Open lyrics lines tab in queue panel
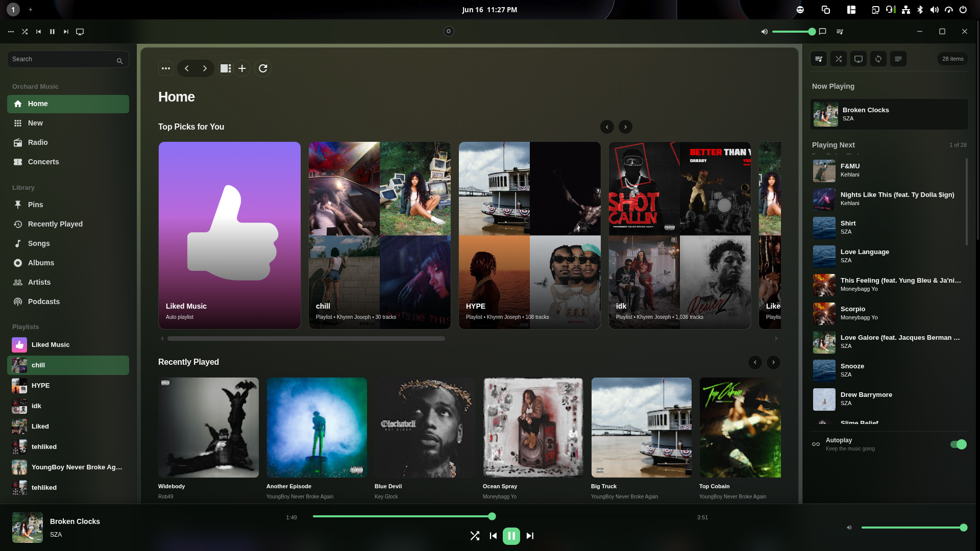 coord(898,59)
